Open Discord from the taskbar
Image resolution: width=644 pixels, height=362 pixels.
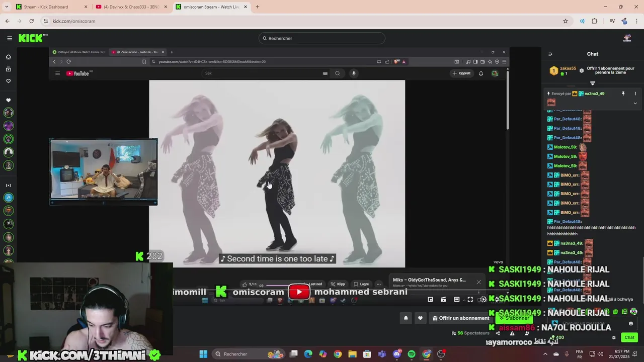click(x=397, y=354)
